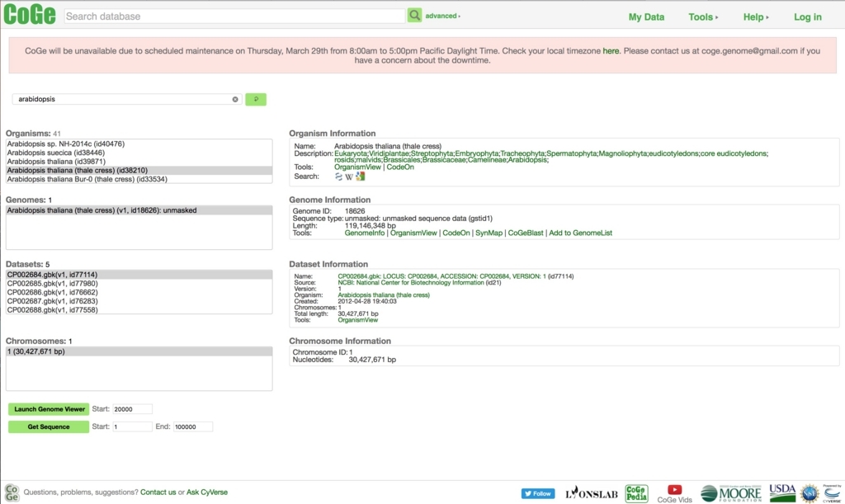Open CodeOn in Genome Information tools

(456, 233)
